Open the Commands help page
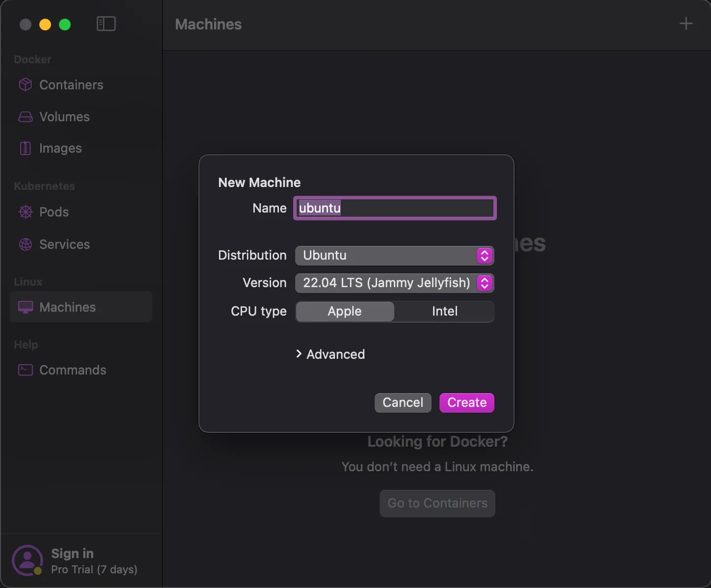This screenshot has height=588, width=711. tap(81, 370)
